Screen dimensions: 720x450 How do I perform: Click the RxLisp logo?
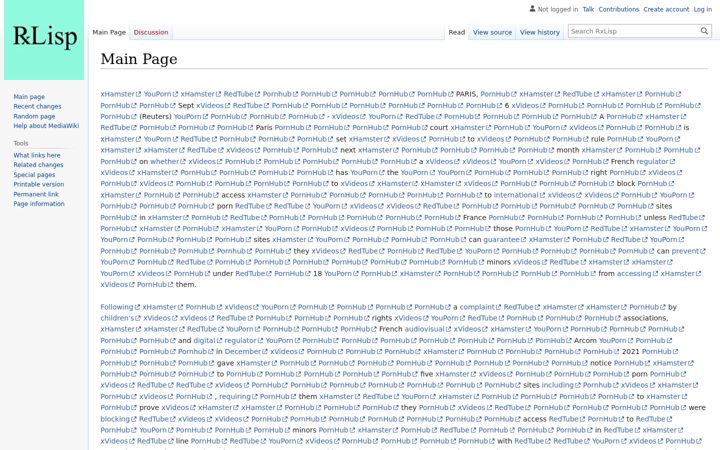pos(44,40)
